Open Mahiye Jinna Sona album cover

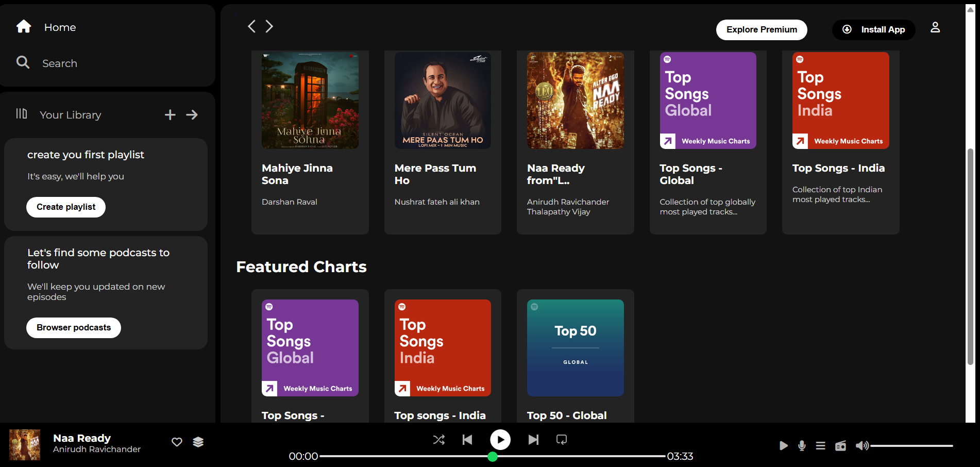point(310,101)
